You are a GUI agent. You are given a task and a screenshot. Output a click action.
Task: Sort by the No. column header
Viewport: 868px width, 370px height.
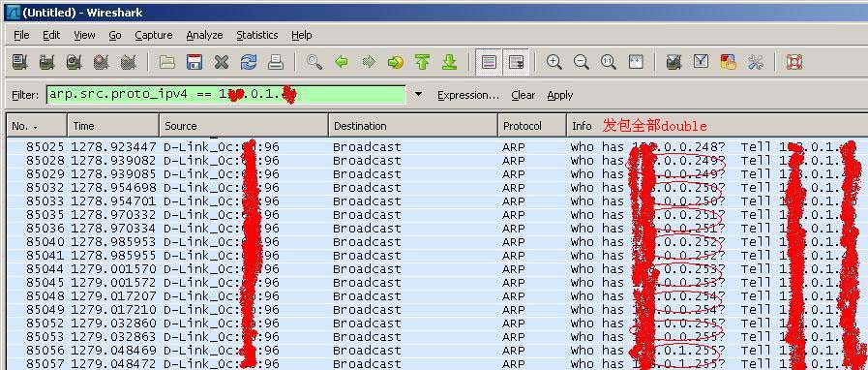click(37, 126)
